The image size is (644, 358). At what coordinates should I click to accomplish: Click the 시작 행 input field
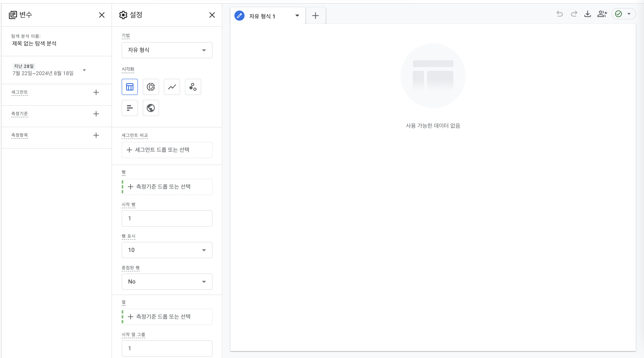(167, 218)
